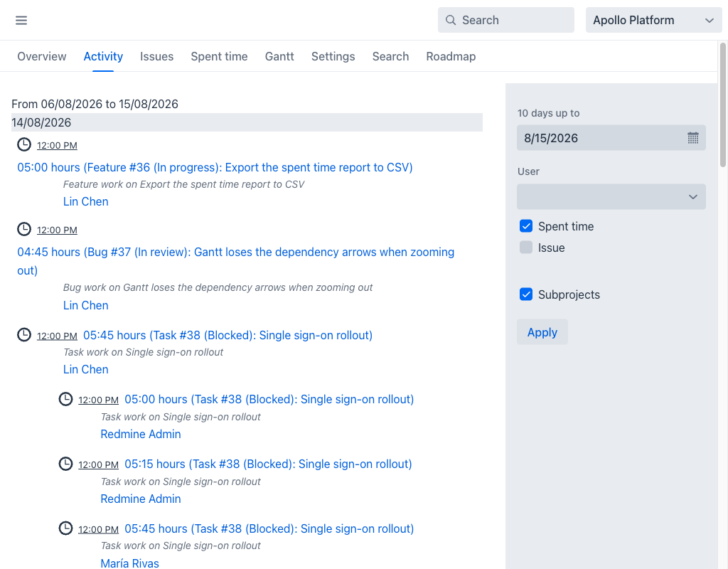
Task: Click clock icon beside Bug #37 entry
Action: coord(24,229)
